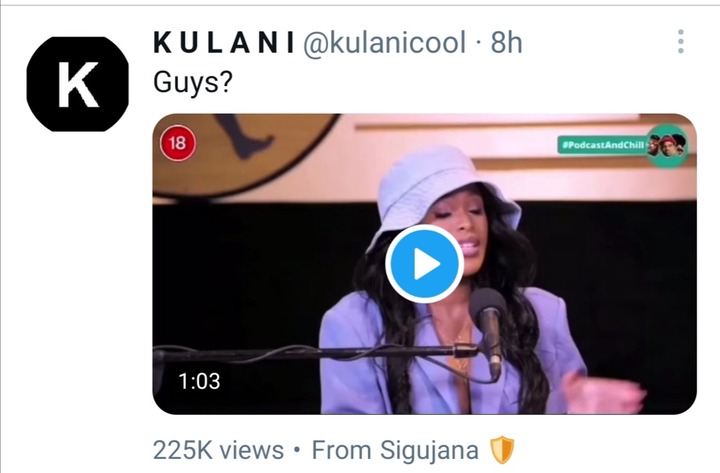The height and width of the screenshot is (473, 720).
Task: Click the #PodcastAndChill green hashtag label
Action: tap(602, 145)
